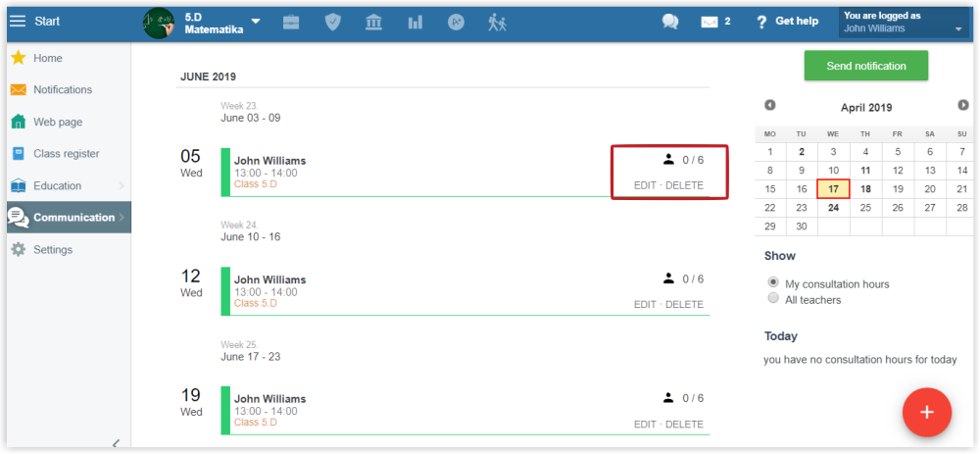
Task: Expand the 5.D Matematika class dropdown
Action: (256, 22)
